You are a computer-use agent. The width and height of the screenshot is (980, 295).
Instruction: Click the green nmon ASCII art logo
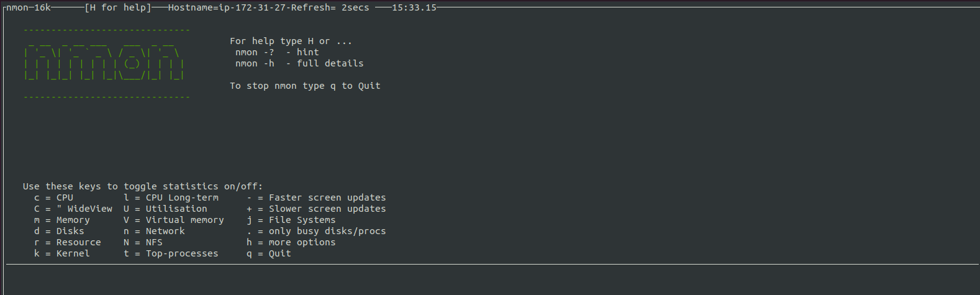(x=104, y=63)
